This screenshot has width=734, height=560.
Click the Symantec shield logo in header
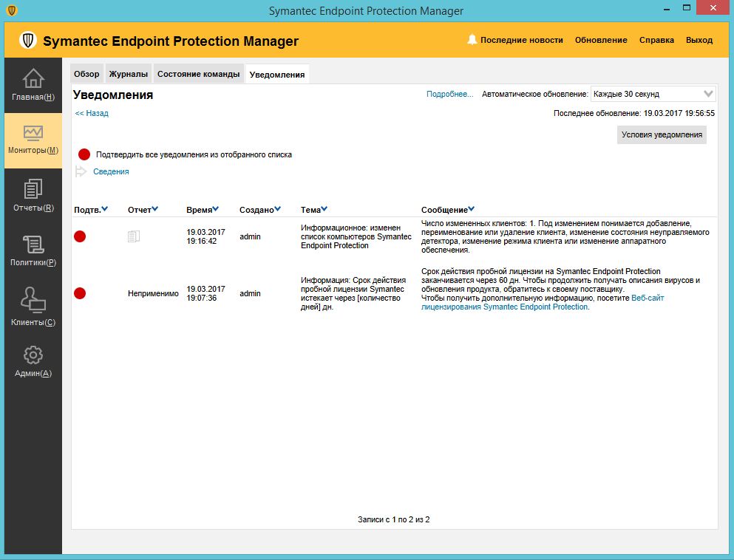[28, 40]
